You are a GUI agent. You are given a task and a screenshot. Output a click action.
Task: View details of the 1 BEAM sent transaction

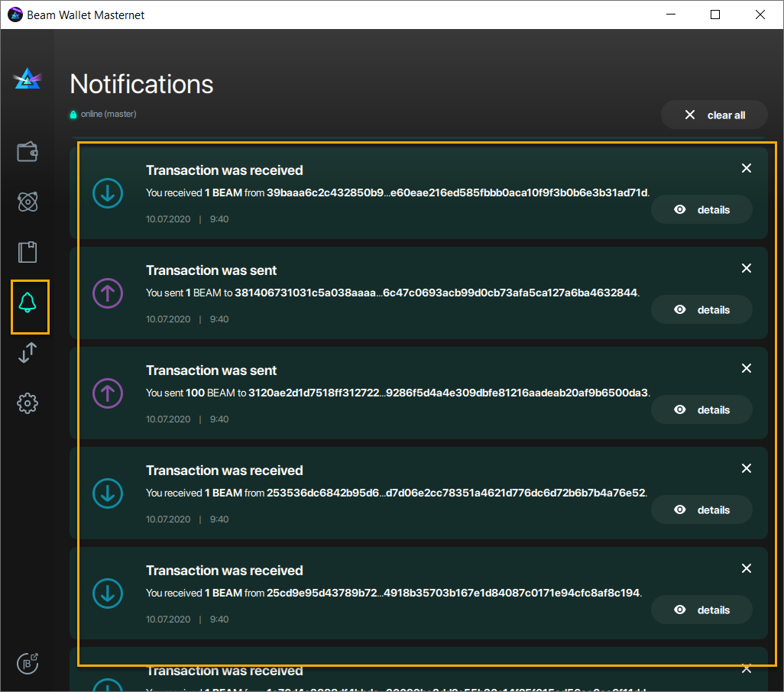pos(701,309)
